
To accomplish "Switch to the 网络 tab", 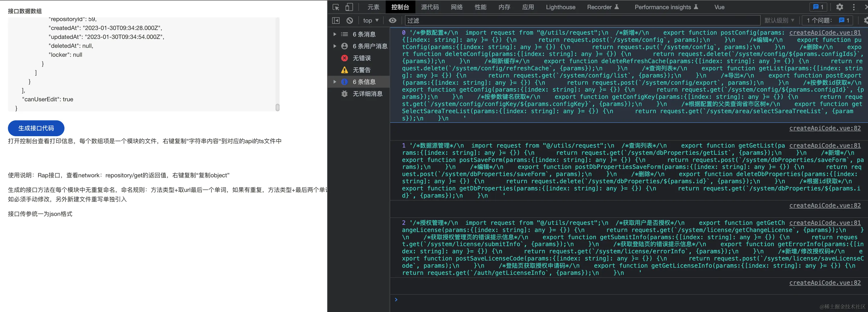I will pyautogui.click(x=457, y=7).
